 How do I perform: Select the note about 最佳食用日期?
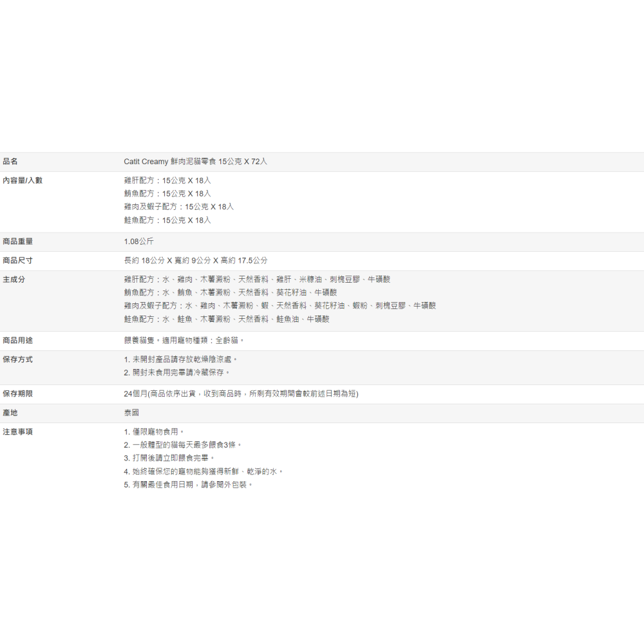point(189,484)
